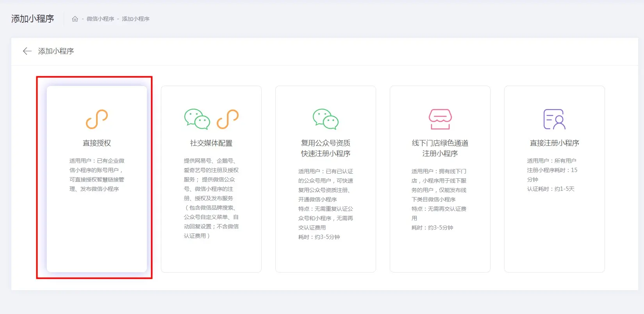Open the 微信小程序 breadcrumb link
The image size is (644, 314).
click(x=100, y=19)
